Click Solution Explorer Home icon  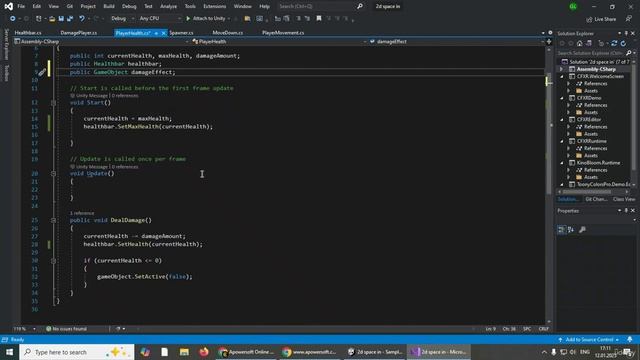(580, 43)
